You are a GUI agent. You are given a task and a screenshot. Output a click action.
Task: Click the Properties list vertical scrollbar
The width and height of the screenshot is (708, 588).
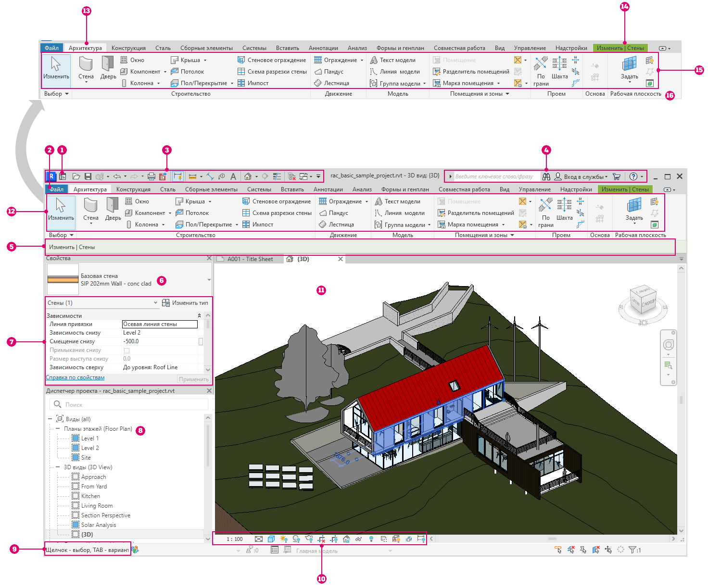[208, 342]
